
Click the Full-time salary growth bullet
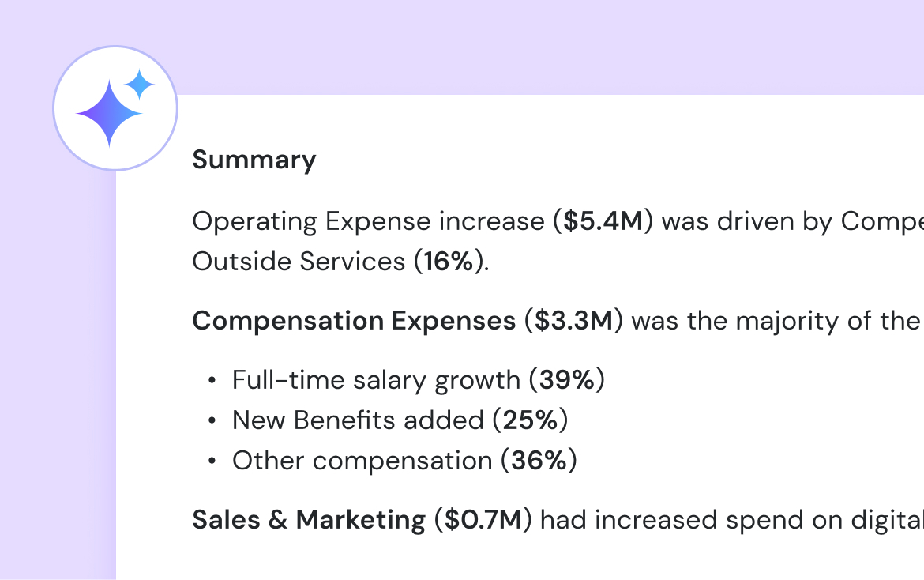pyautogui.click(x=376, y=380)
